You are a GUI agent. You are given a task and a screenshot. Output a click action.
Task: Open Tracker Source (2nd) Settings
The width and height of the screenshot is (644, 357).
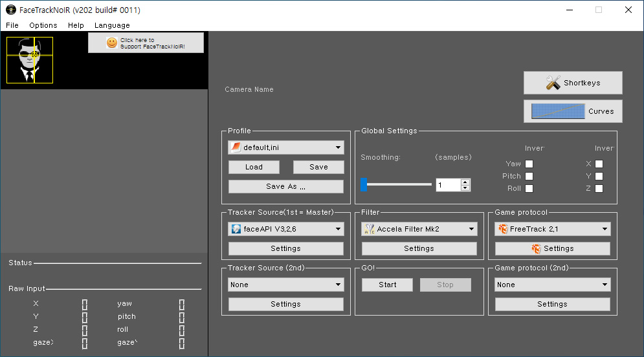286,304
